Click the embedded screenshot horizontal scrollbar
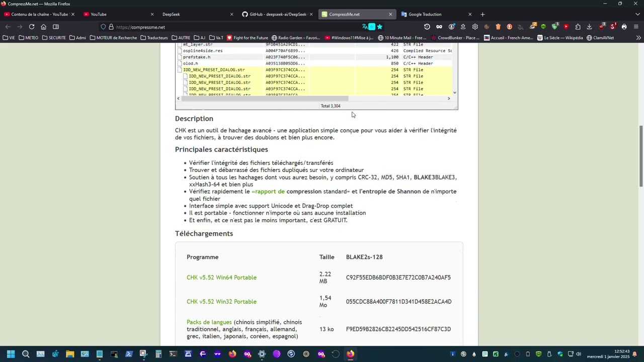 tap(265, 99)
